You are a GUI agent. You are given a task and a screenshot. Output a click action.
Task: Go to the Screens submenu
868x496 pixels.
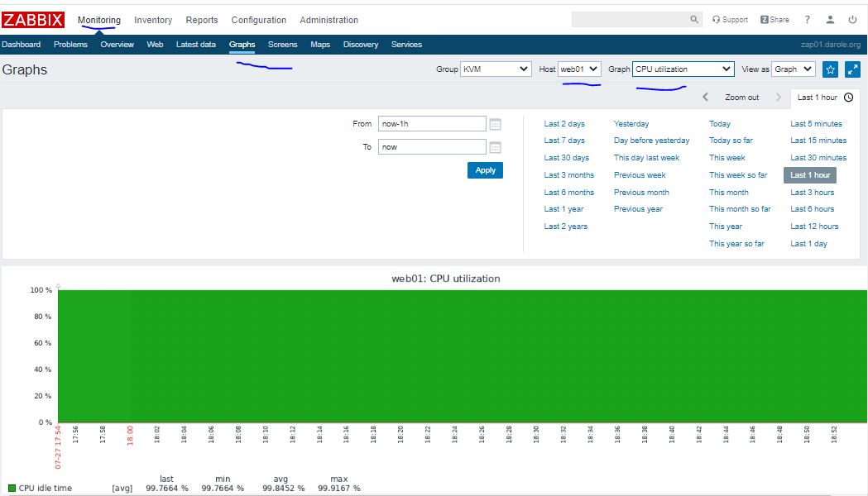pyautogui.click(x=282, y=45)
